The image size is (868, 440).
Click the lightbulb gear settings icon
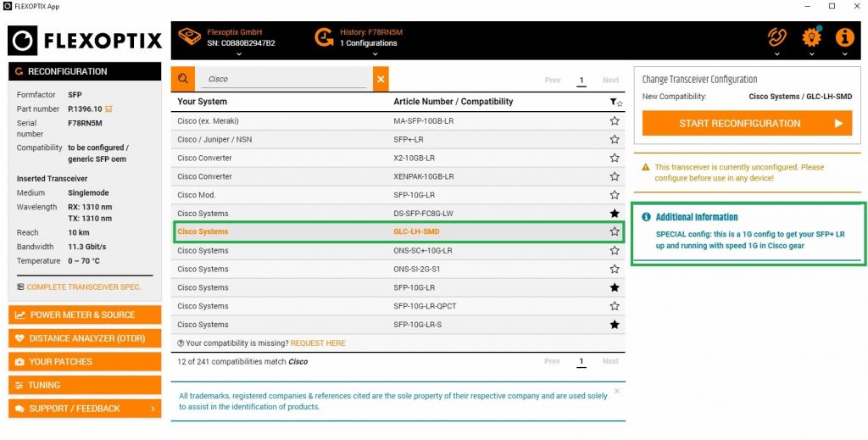(811, 37)
